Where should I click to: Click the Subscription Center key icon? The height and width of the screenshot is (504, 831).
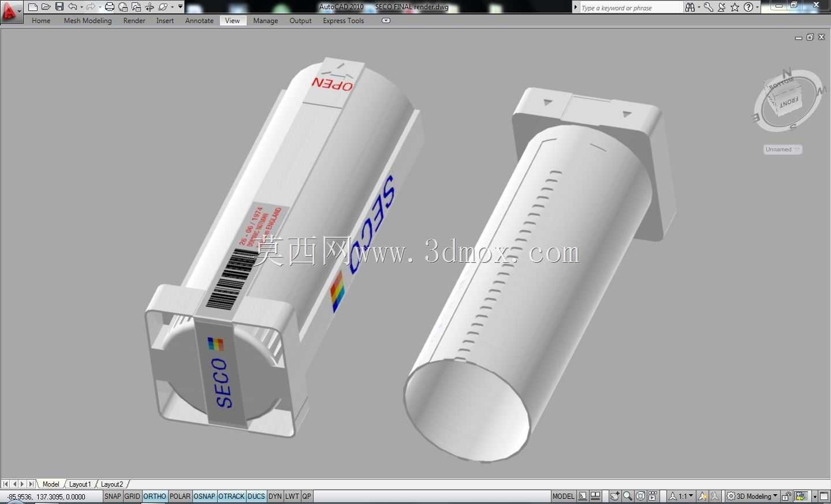(709, 7)
